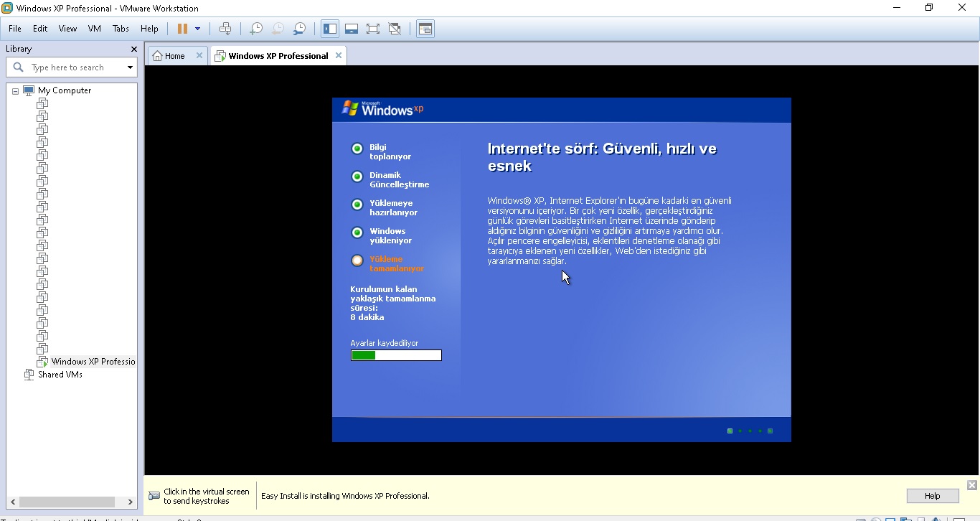Dismiss the Easy Install message bar
The image size is (980, 521).
pos(972,485)
